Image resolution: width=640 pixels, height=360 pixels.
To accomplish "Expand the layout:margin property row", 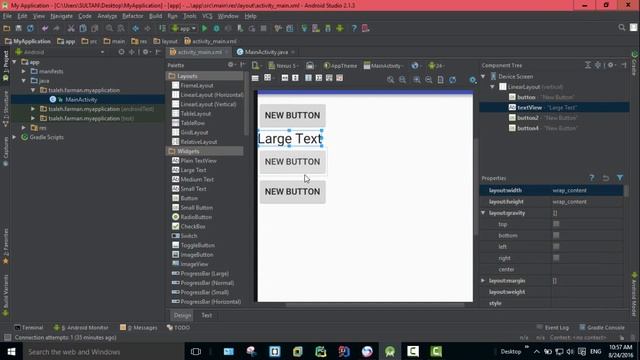I will pos(483,281).
